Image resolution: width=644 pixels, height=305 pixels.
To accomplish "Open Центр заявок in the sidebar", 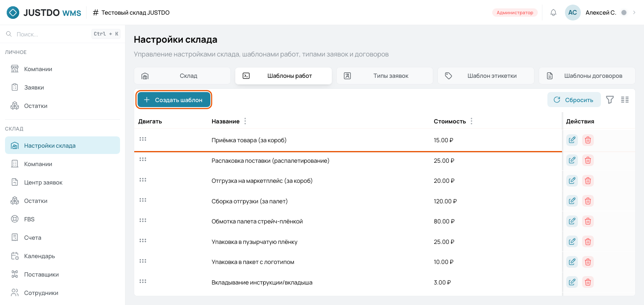I will [62, 182].
